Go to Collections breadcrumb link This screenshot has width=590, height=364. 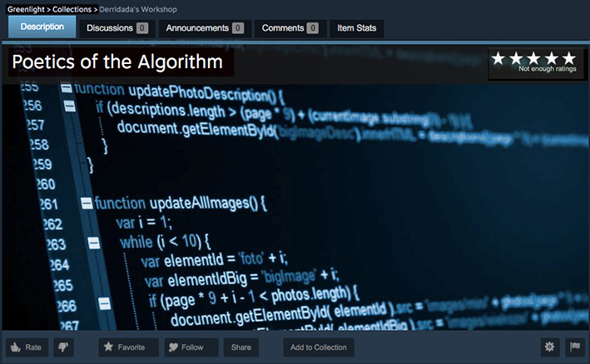[72, 9]
